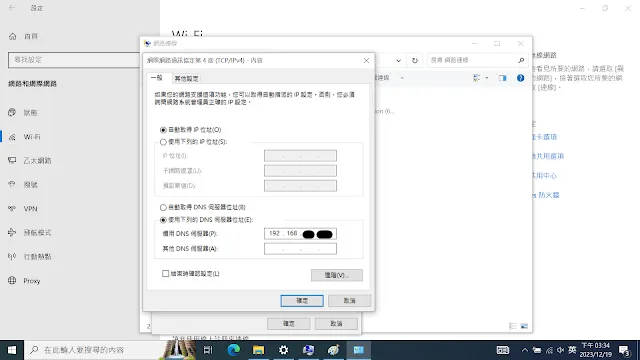
Task: Click 確定 in the TCP/IPv4 dialog
Action: (302, 301)
